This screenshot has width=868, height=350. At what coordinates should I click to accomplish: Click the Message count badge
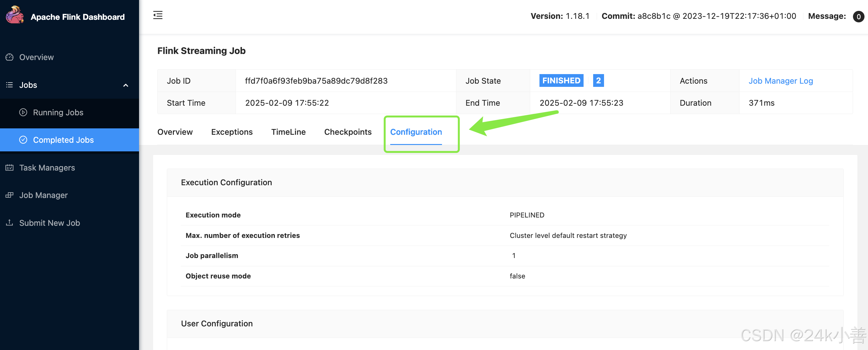858,17
